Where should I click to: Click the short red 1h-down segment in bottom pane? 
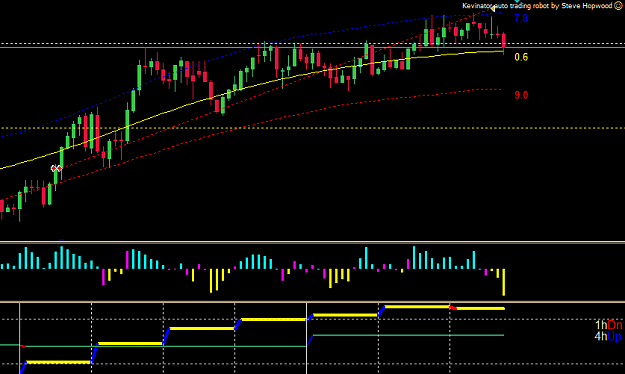point(453,308)
